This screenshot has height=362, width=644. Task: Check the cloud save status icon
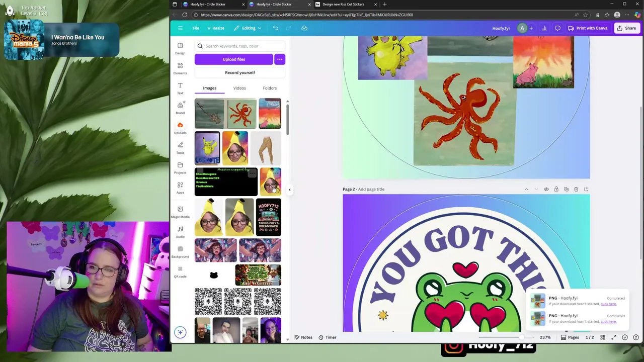click(x=304, y=28)
